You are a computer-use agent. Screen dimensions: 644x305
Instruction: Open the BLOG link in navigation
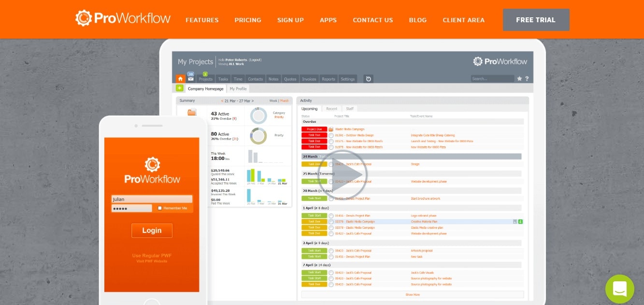pos(418,20)
